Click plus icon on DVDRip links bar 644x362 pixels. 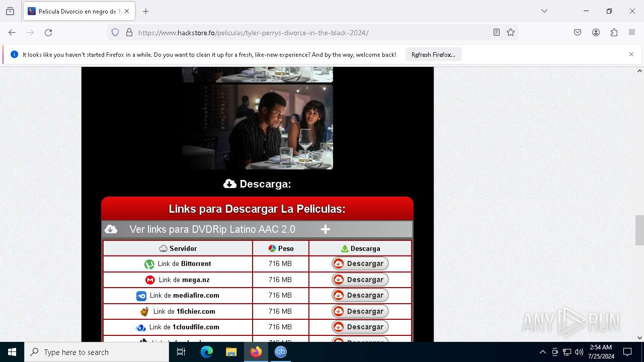pyautogui.click(x=326, y=229)
